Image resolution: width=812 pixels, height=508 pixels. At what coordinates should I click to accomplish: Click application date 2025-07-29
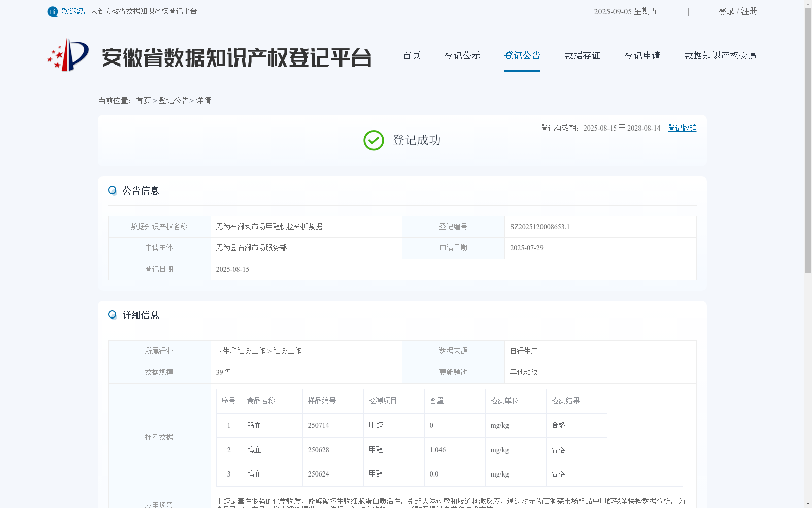(527, 248)
